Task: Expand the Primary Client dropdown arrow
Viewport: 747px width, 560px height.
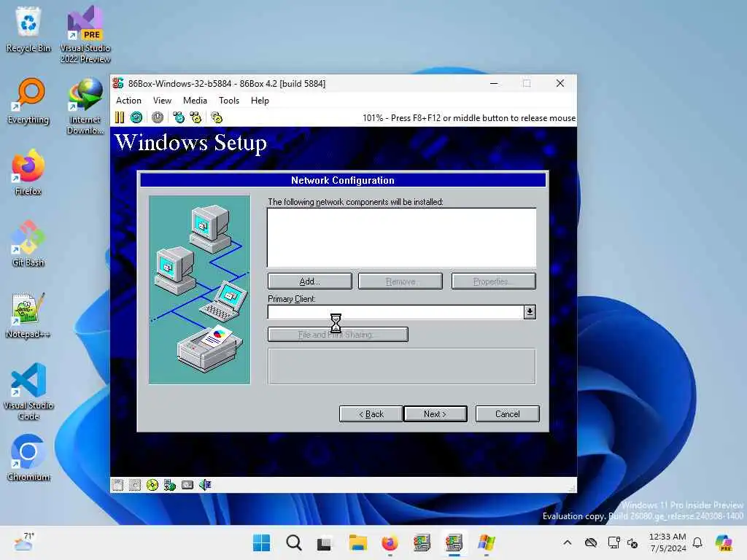Action: [530, 312]
